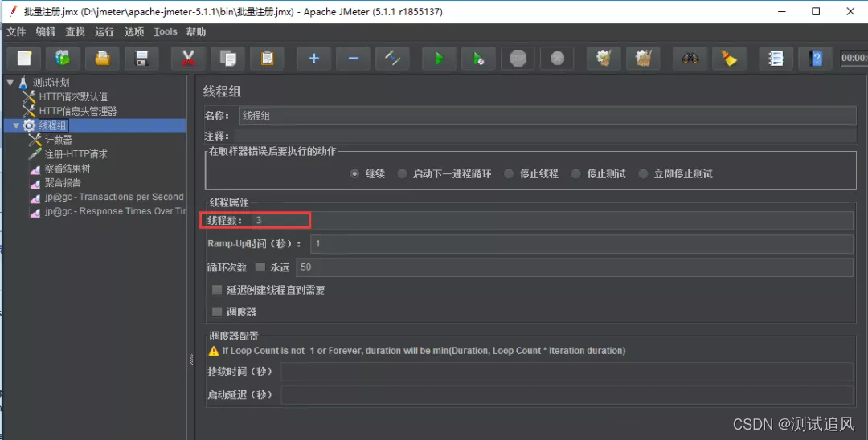Start the test with the green play icon
This screenshot has height=440, width=868.
[439, 58]
